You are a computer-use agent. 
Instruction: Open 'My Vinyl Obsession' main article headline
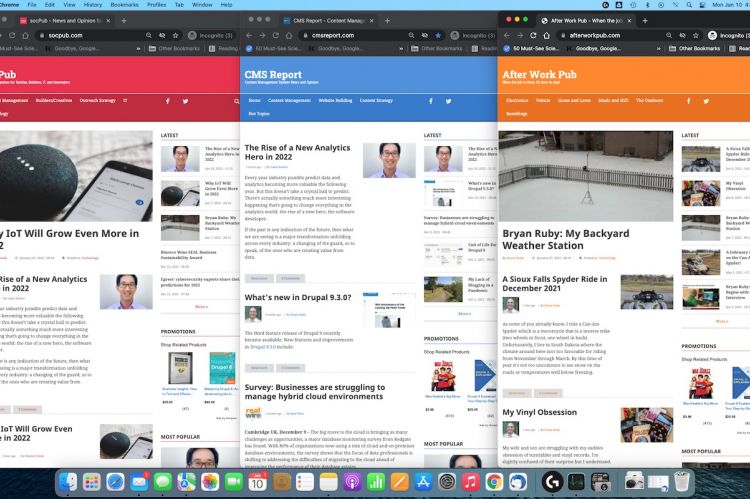pos(540,412)
